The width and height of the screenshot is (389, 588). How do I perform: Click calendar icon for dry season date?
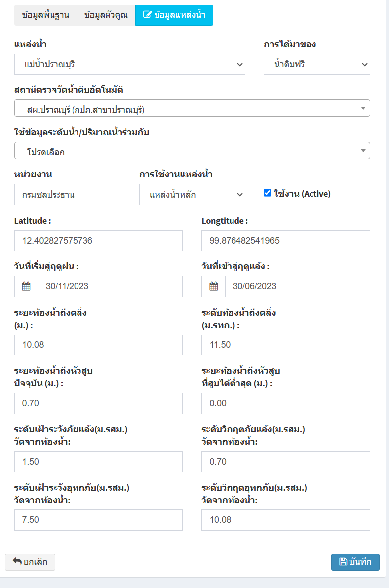(x=213, y=286)
